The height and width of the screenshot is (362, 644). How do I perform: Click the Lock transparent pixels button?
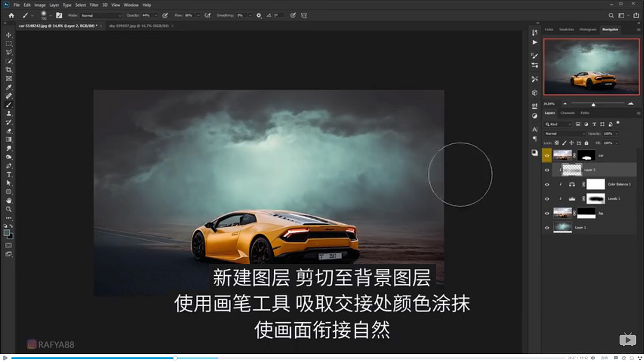(556, 143)
